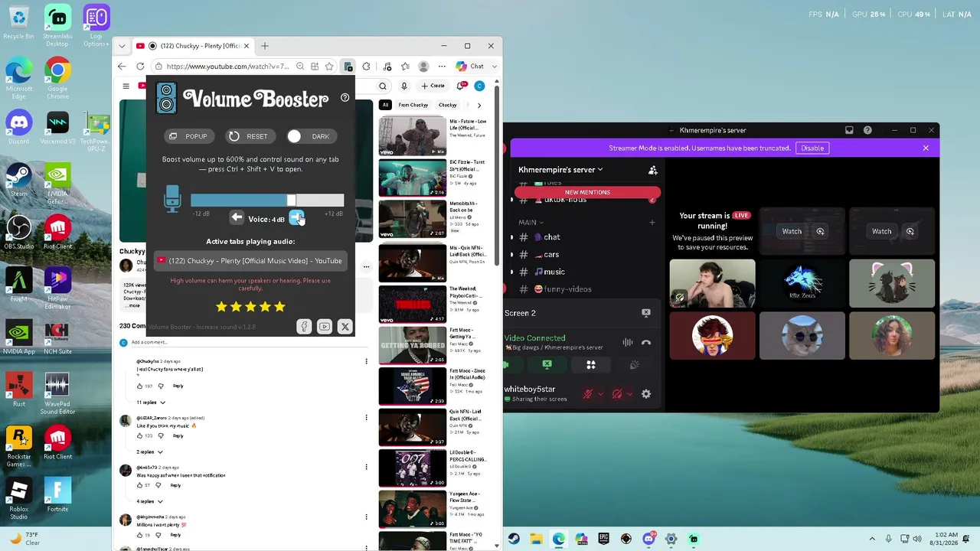The height and width of the screenshot is (551, 980).
Task: Open Volume Booster YouTube link icon
Action: click(325, 327)
